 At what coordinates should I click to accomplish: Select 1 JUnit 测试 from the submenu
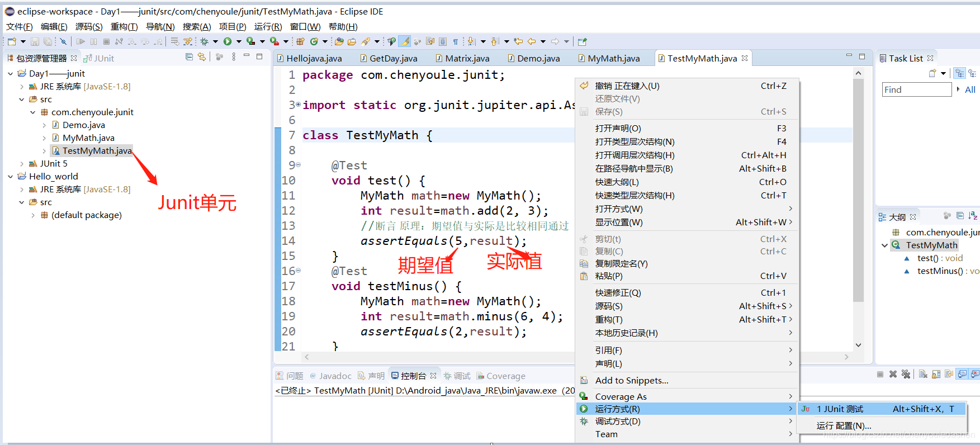tap(882, 409)
